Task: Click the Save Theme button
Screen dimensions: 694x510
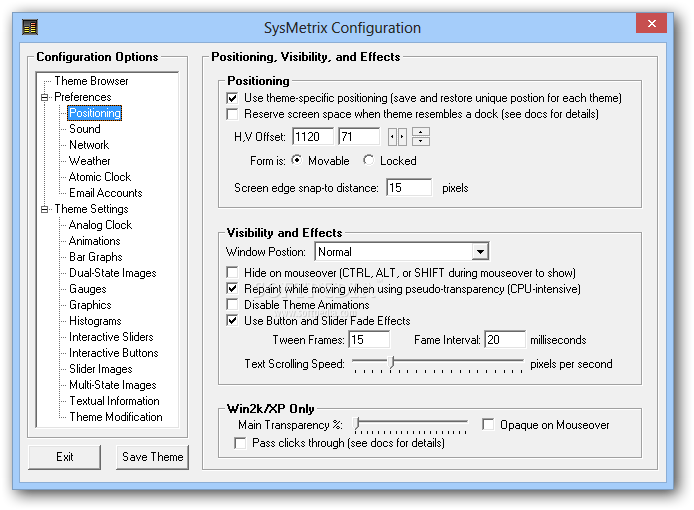Action: pos(152,457)
